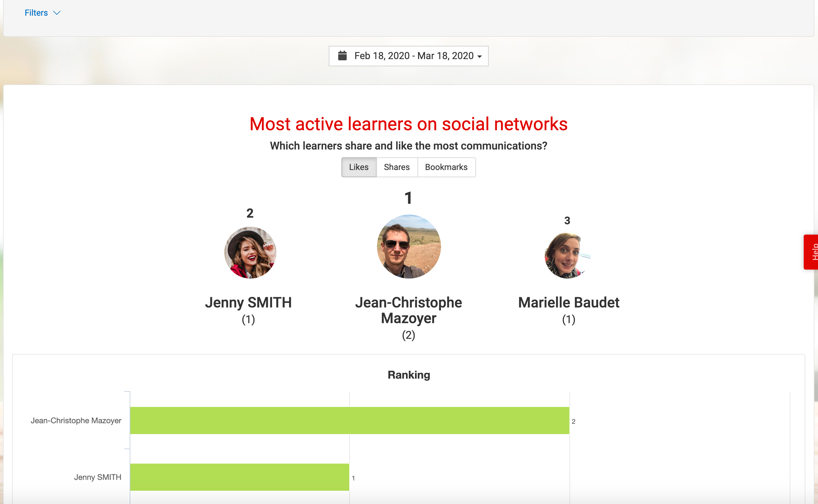Click the Jenny SMITH name under podium
This screenshot has height=504, width=818.
click(x=249, y=302)
